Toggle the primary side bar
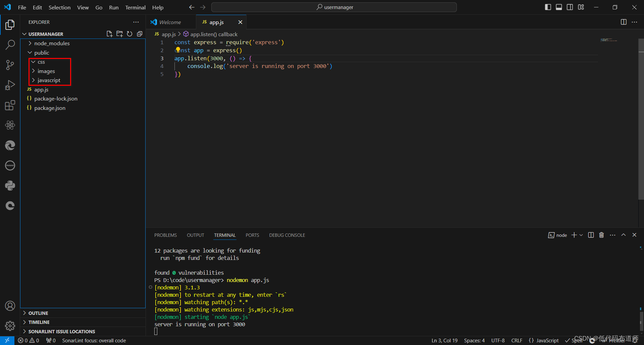Viewport: 644px width, 345px height. click(548, 7)
